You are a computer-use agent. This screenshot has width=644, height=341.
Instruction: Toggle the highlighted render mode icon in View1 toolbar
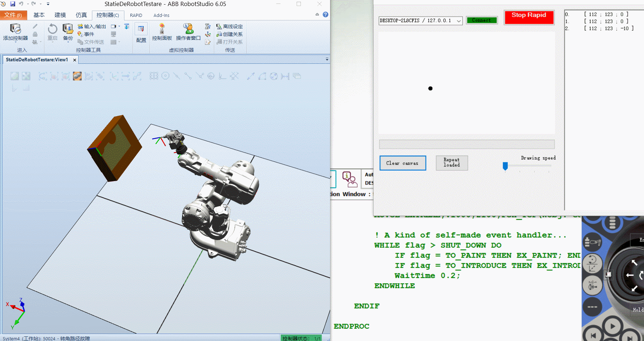(x=77, y=76)
